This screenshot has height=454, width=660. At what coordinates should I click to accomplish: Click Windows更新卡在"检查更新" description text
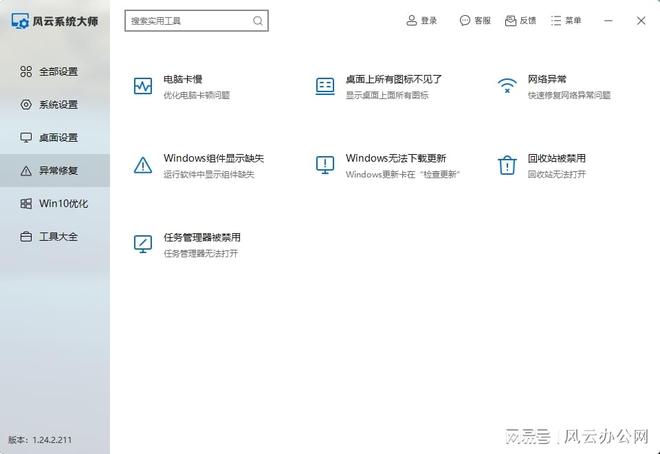point(402,174)
